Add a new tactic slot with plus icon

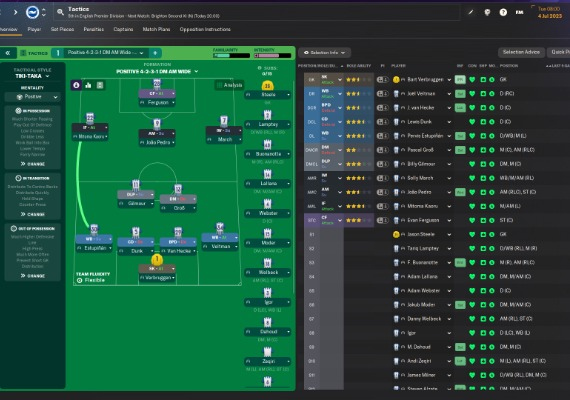(x=155, y=53)
